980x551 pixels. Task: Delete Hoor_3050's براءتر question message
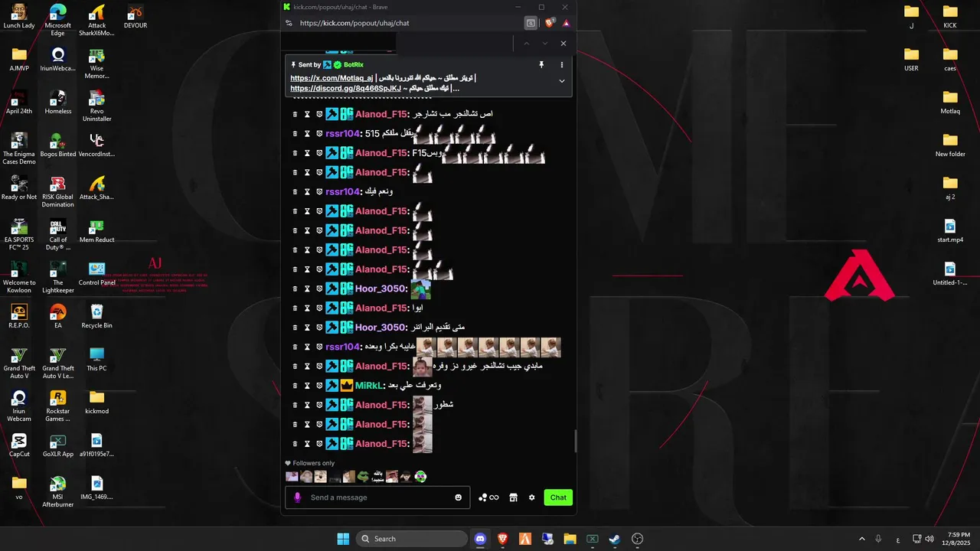click(295, 328)
